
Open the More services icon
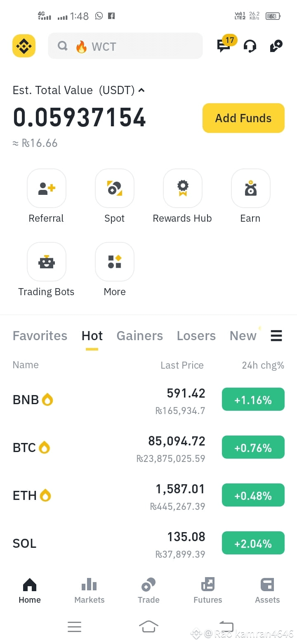(x=115, y=262)
